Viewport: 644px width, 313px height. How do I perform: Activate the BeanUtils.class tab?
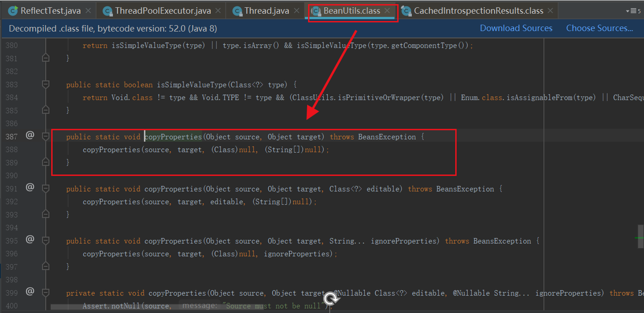tap(352, 11)
